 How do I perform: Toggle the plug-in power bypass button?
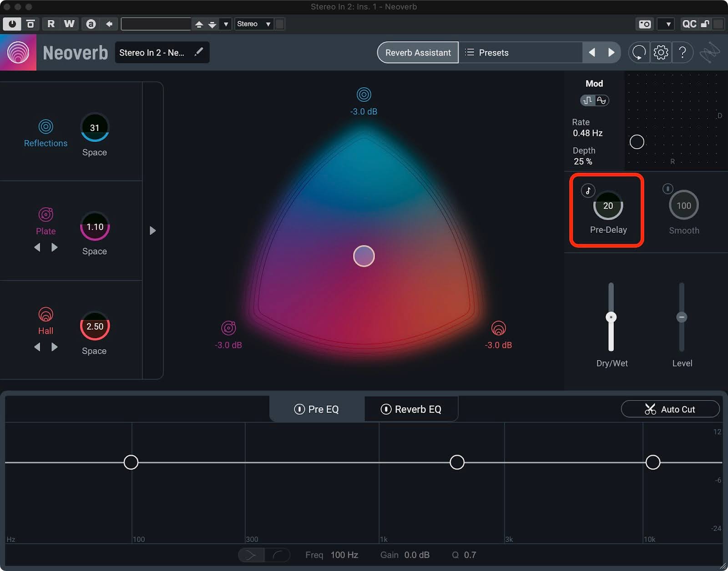click(x=12, y=24)
